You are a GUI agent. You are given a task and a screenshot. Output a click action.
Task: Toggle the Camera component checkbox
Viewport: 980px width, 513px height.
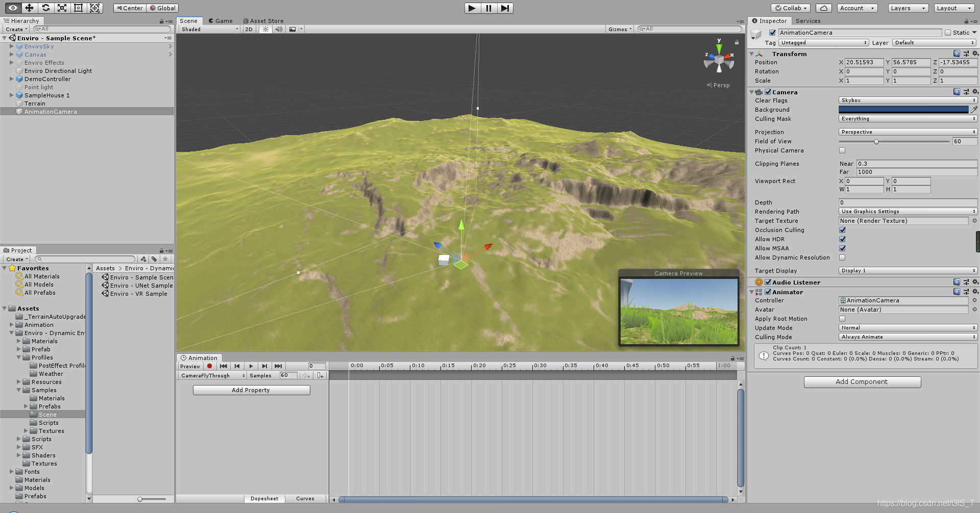[768, 92]
